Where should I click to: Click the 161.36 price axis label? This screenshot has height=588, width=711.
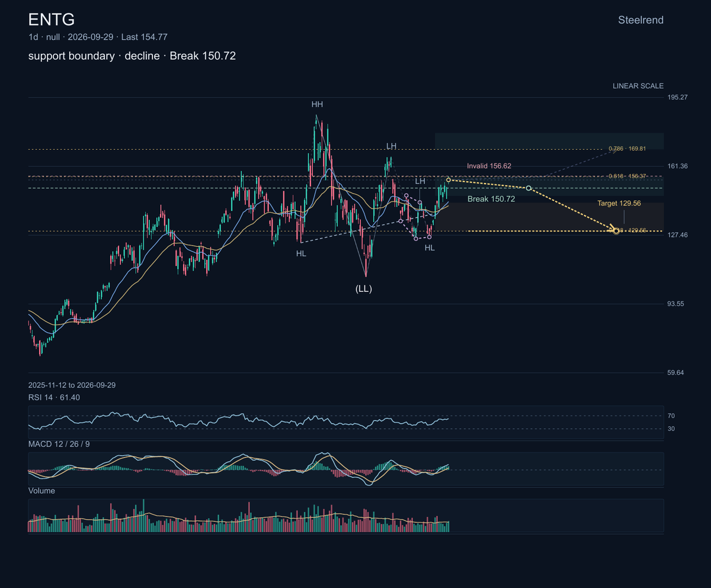point(678,166)
